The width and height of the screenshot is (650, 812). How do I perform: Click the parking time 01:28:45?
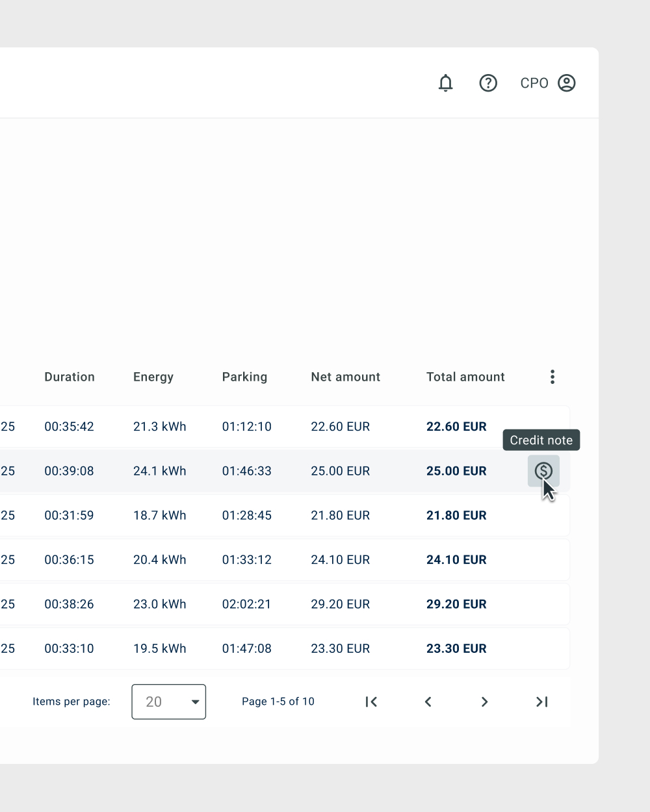pyautogui.click(x=247, y=515)
